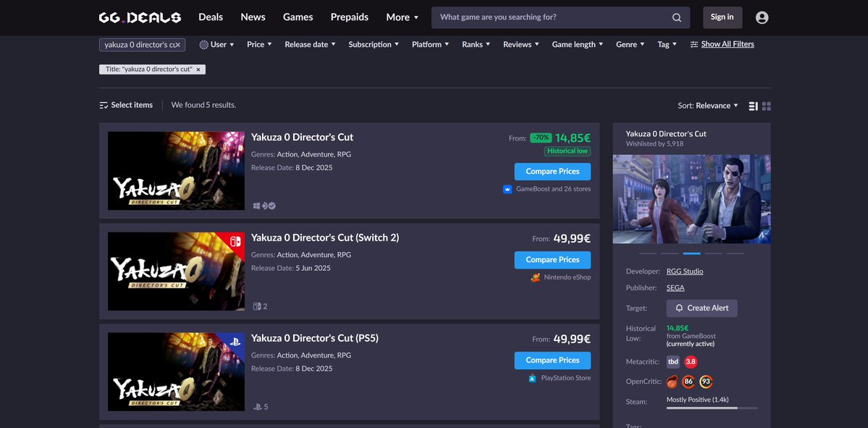Expand the Reviews filter
868x428 pixels.
coord(521,45)
